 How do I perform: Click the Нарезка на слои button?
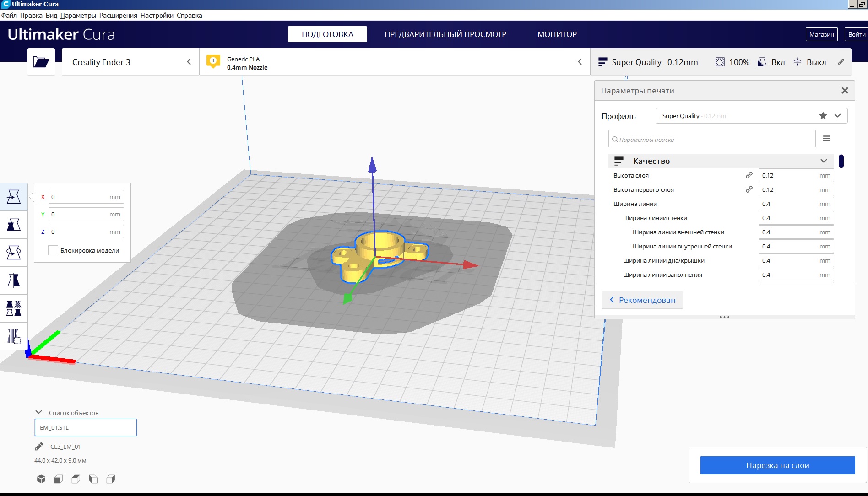click(x=777, y=465)
